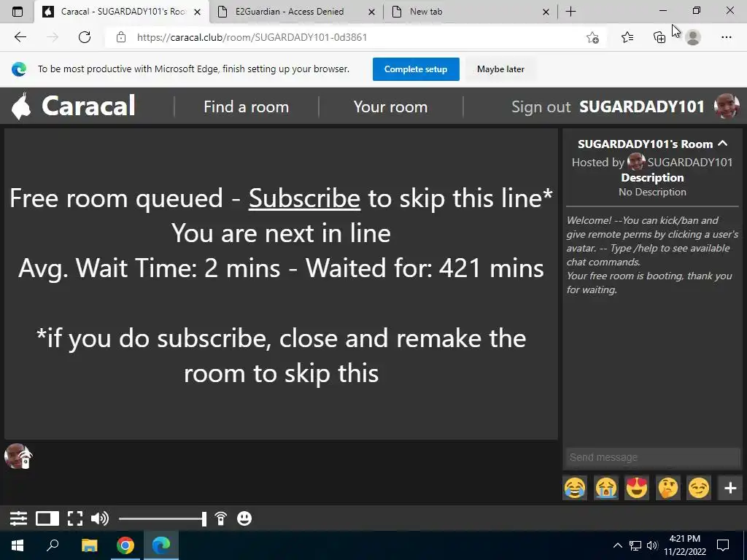Click the host avatar beside SUGARDADY101
Screen dimensions: 747x560
coord(636,162)
